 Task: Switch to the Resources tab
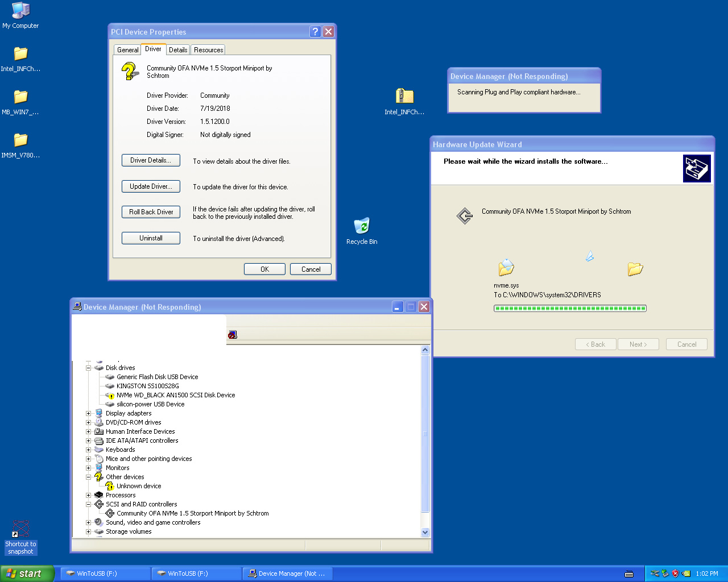(208, 50)
